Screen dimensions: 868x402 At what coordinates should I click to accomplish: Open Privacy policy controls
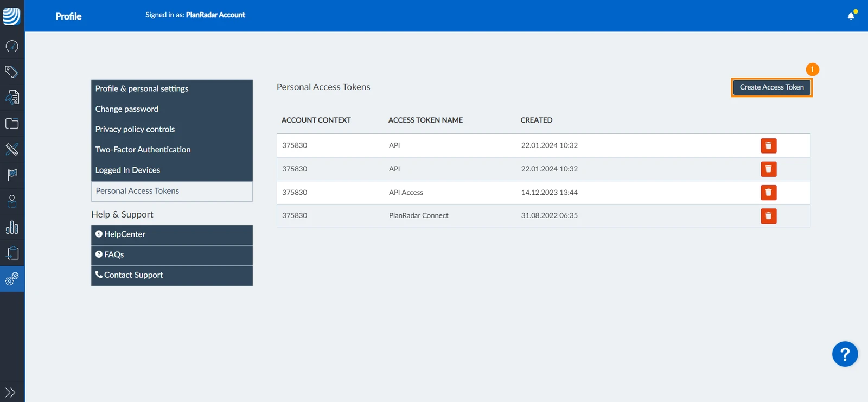(172, 129)
